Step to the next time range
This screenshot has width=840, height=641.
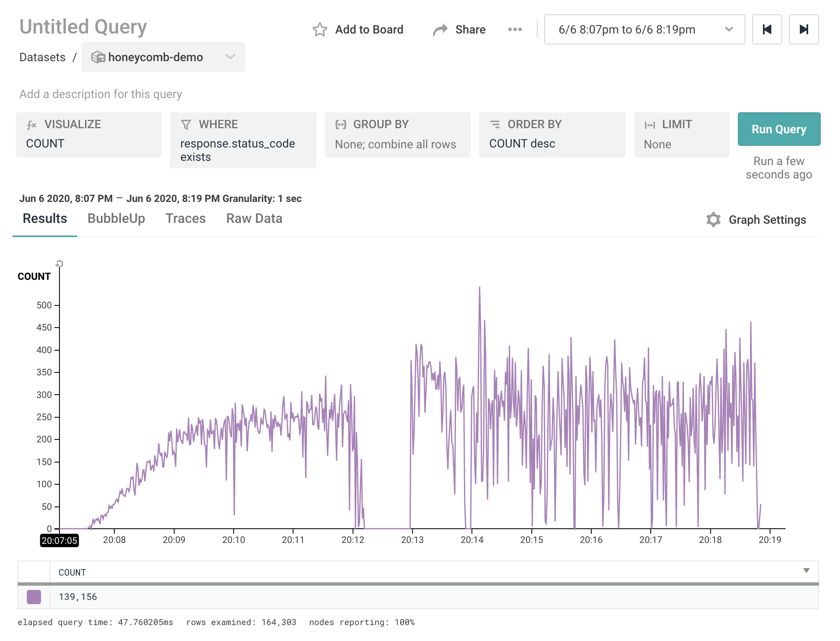click(804, 29)
